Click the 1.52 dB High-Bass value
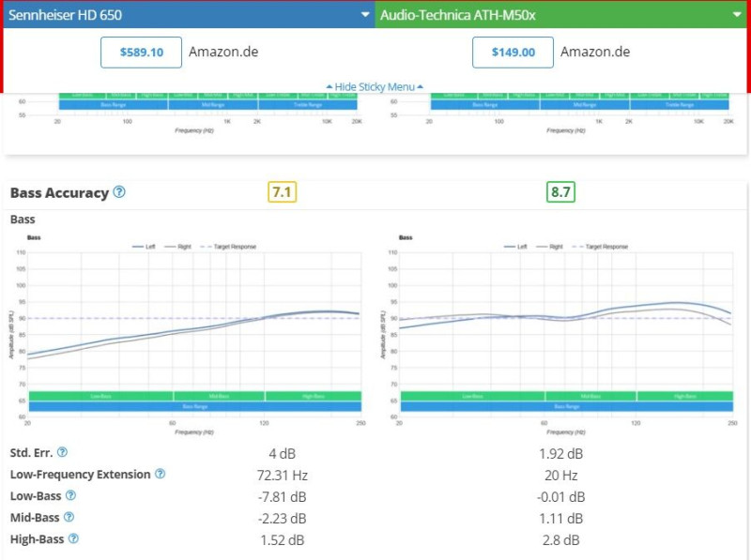 [x=283, y=540]
